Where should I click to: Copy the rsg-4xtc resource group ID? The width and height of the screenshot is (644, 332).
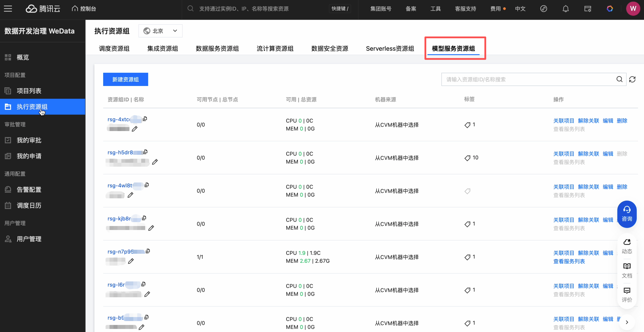click(x=145, y=119)
